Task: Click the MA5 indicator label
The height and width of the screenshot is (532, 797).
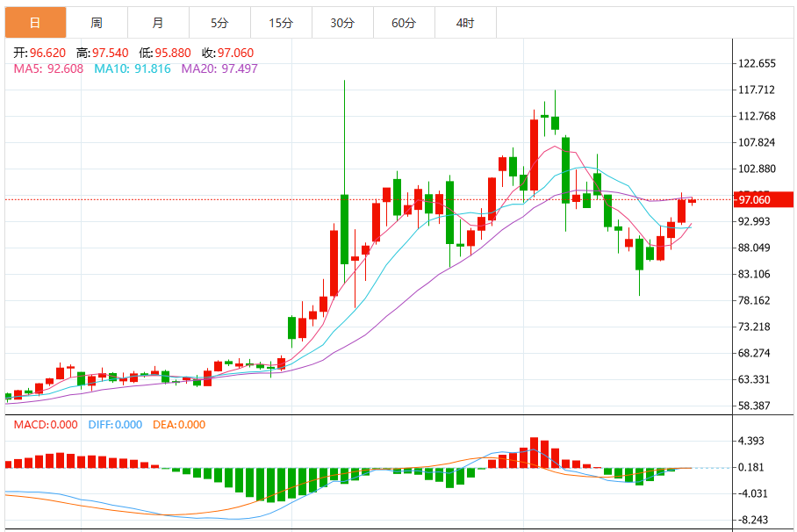Action: click(x=48, y=68)
